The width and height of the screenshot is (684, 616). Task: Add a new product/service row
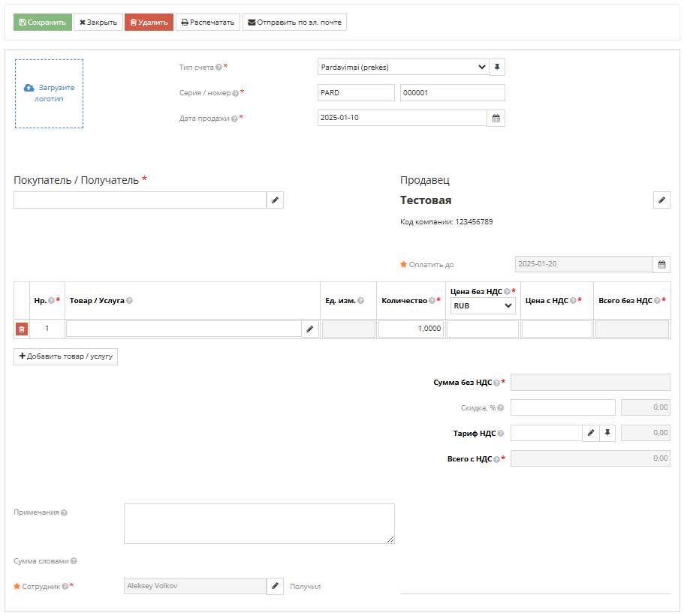(x=66, y=356)
